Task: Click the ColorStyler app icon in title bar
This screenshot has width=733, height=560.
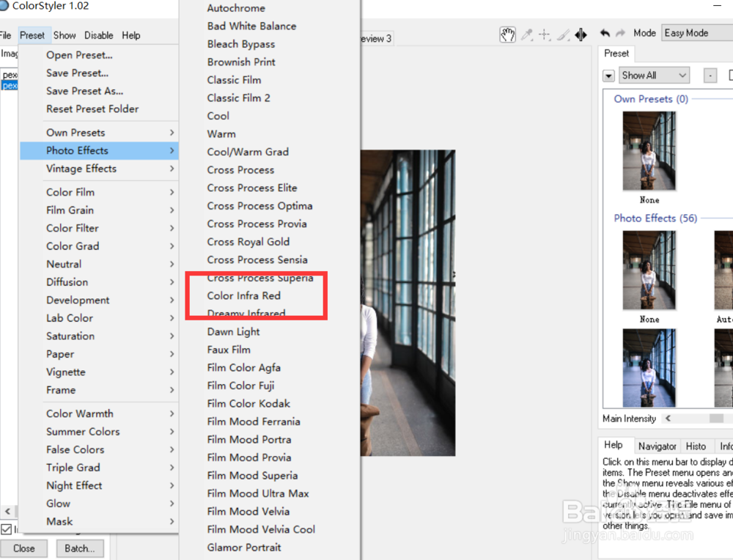Action: (x=4, y=5)
